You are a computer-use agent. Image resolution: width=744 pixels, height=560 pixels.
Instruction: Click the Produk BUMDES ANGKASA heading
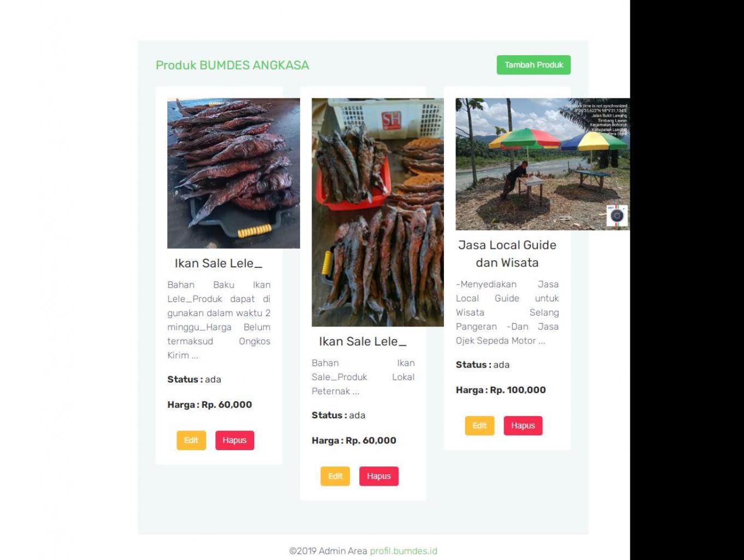232,65
